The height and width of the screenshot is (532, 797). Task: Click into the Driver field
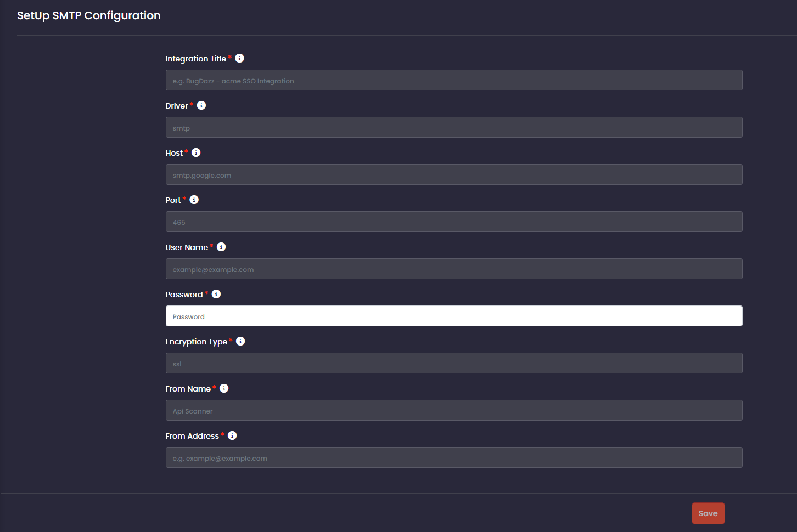pos(454,127)
